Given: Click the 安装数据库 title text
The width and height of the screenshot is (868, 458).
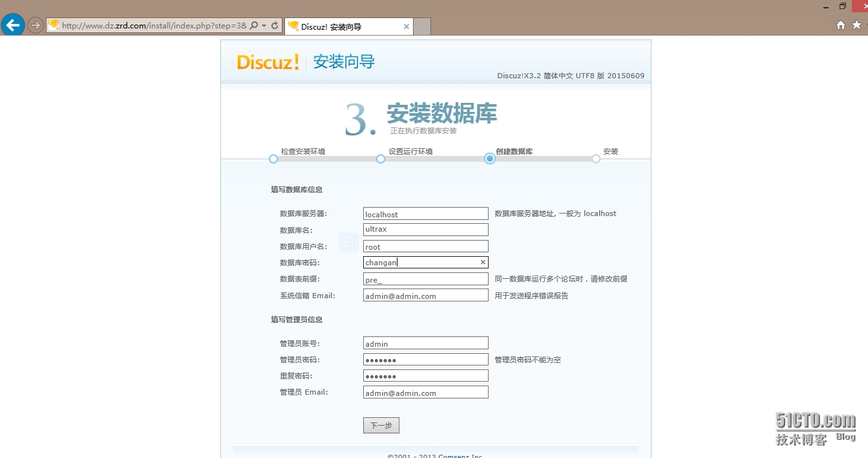Looking at the screenshot, I should point(442,113).
